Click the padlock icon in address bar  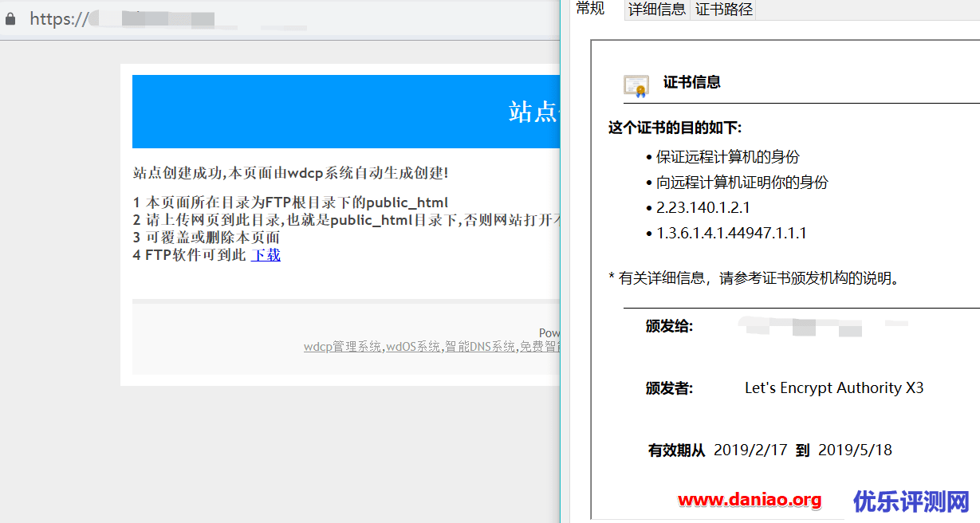(x=10, y=18)
